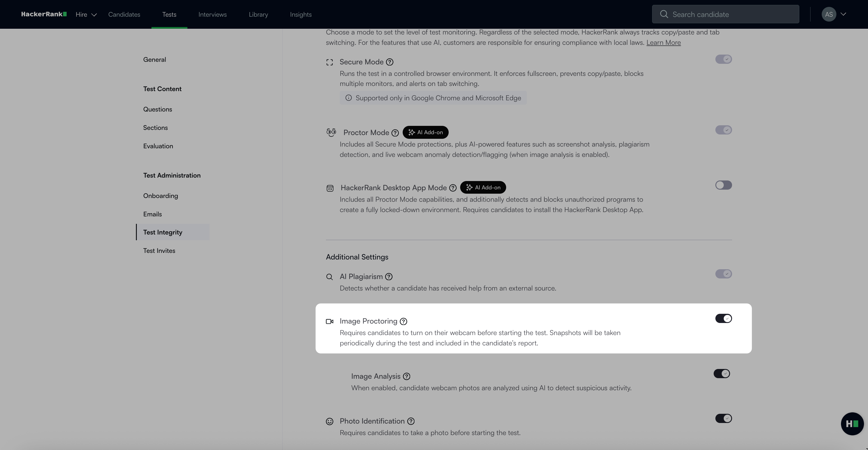The height and width of the screenshot is (450, 868).
Task: Click the HackerRank logo
Action: pos(43,14)
